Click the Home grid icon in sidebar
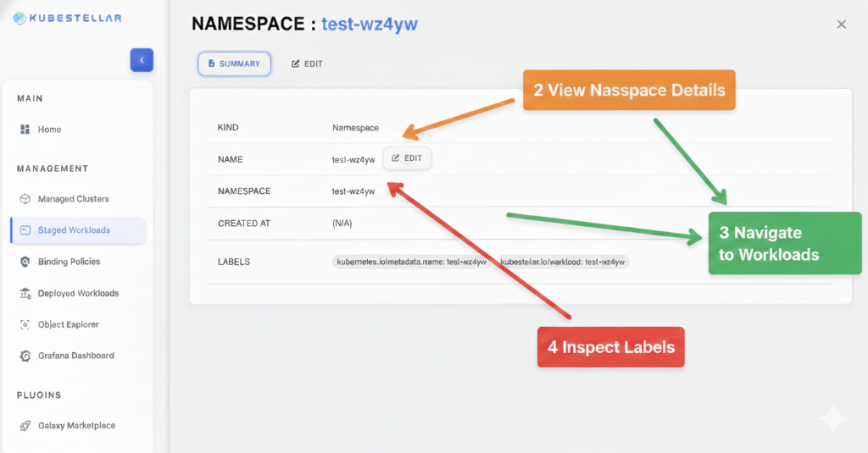868x453 pixels. [25, 130]
